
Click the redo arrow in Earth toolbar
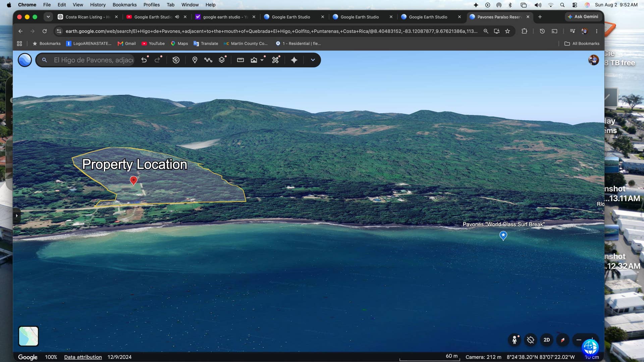157,60
